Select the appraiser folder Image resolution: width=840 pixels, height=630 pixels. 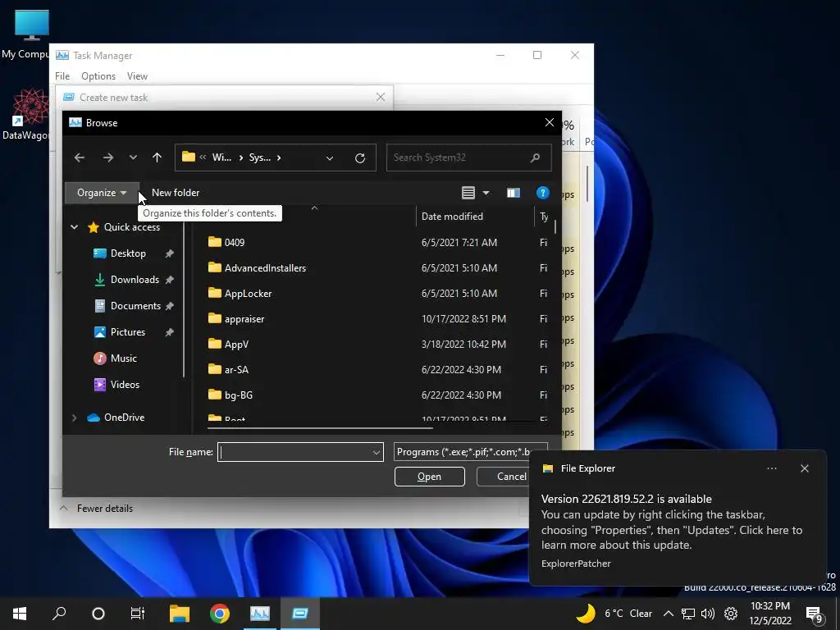pos(244,319)
